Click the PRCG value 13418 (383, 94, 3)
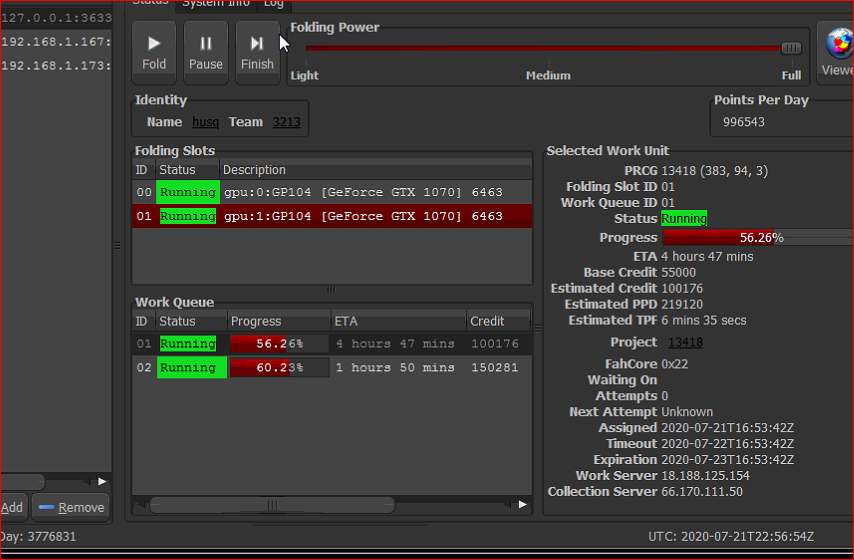854x560 pixels. pyautogui.click(x=715, y=171)
